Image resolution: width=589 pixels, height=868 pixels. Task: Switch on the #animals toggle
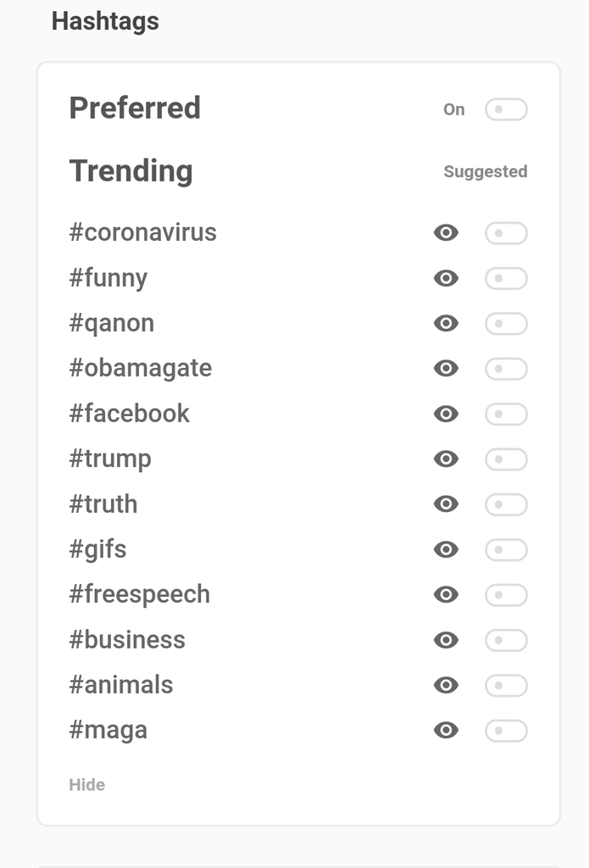[x=506, y=686]
